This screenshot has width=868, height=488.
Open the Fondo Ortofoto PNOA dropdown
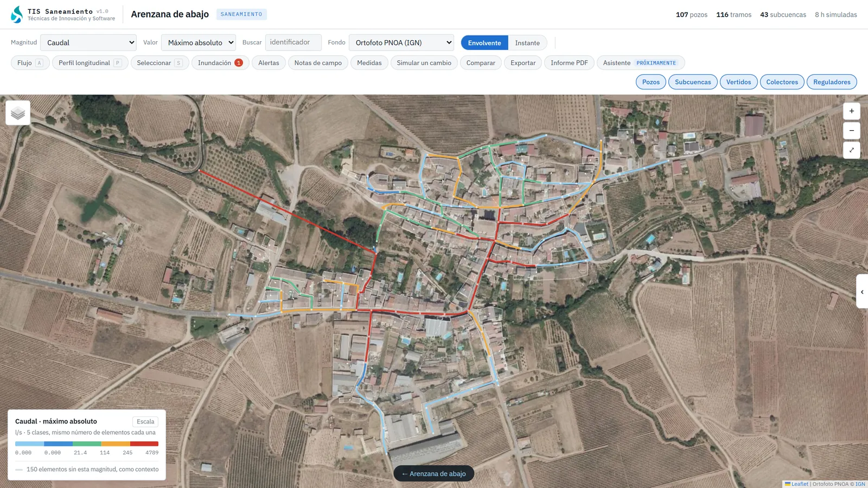tap(401, 42)
